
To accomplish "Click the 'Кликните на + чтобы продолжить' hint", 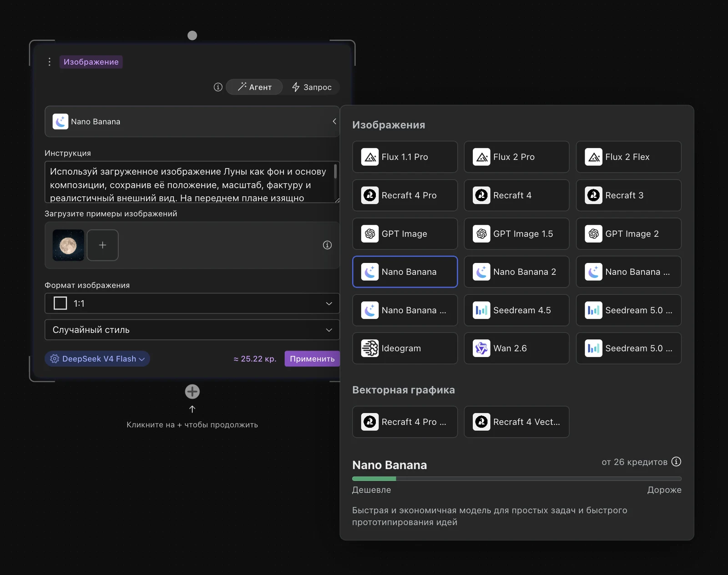I will click(x=192, y=425).
